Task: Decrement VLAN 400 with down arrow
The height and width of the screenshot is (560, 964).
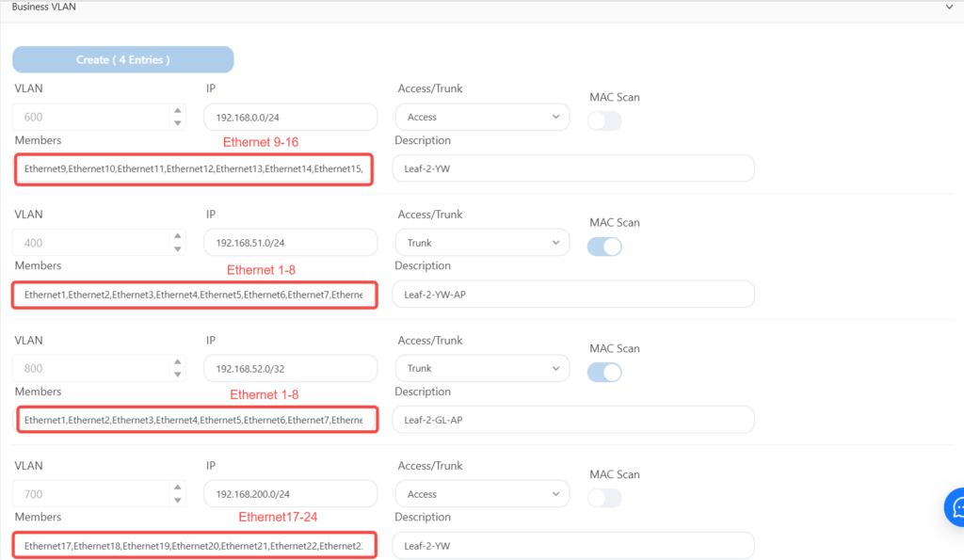Action: coord(178,249)
